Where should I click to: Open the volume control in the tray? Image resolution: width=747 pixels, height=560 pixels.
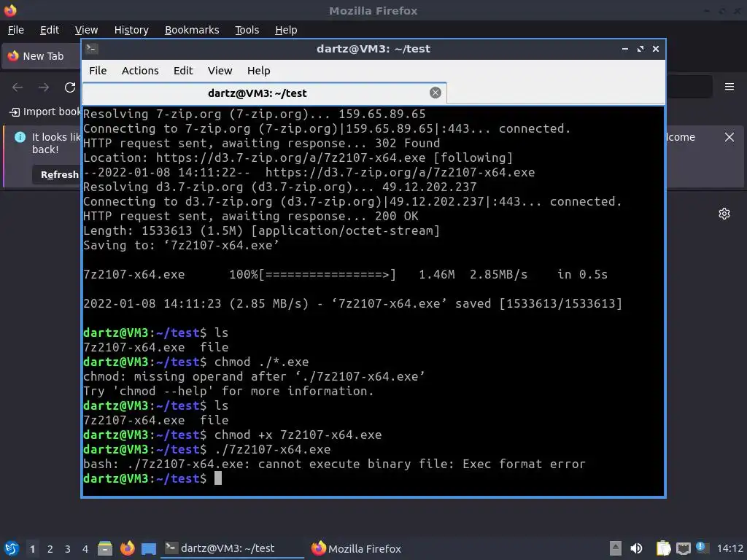pos(636,548)
